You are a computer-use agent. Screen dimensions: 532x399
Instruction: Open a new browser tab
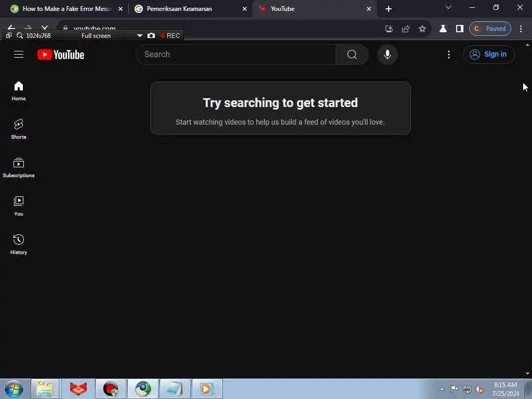tap(389, 9)
